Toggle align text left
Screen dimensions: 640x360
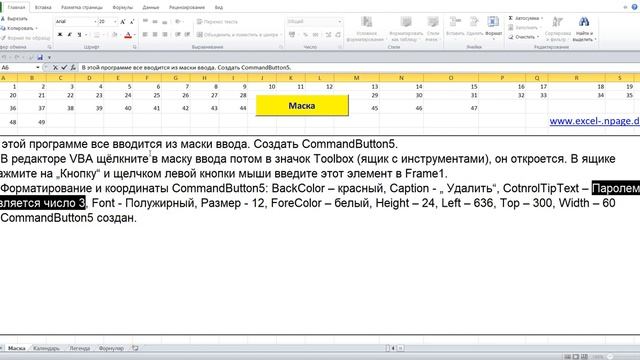[x=145, y=35]
